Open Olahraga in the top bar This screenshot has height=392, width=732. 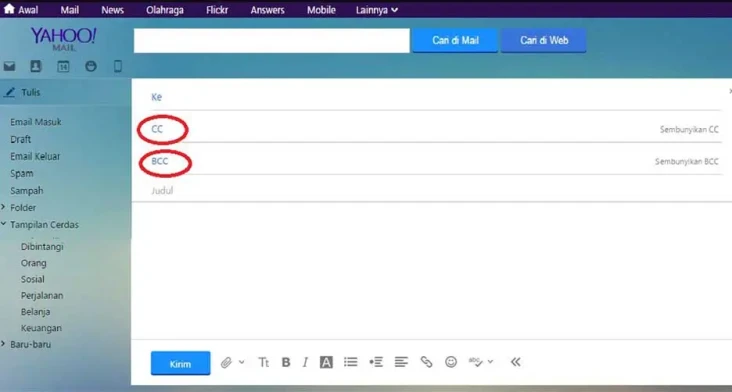165,10
